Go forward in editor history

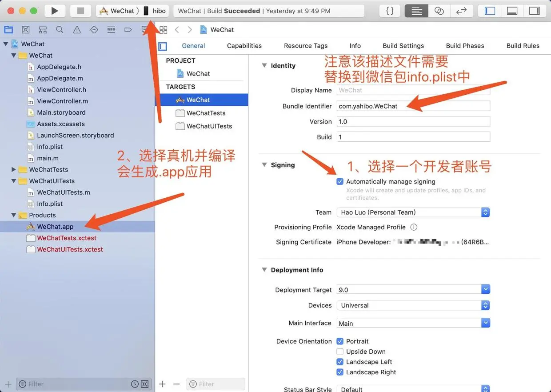tap(190, 30)
